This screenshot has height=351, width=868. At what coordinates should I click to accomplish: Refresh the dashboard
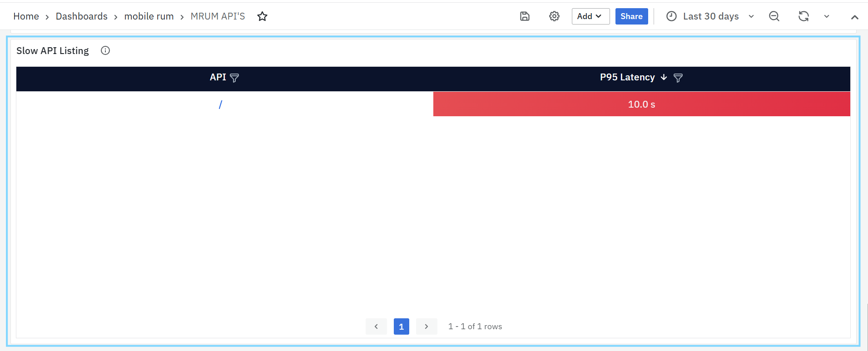tap(804, 16)
